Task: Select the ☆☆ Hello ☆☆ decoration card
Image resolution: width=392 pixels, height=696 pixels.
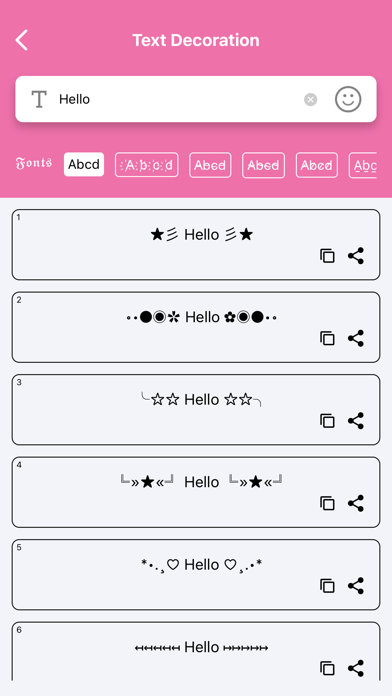Action: click(196, 410)
